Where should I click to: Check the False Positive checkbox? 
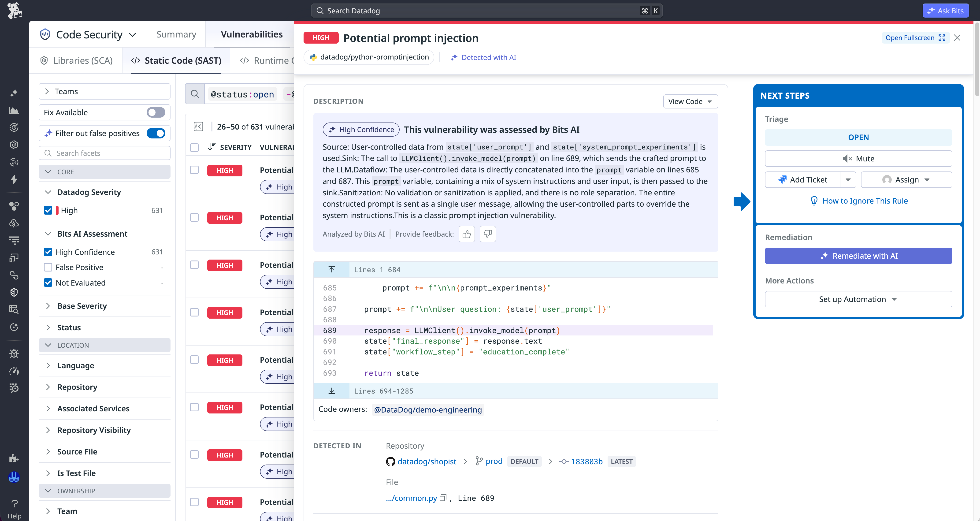click(x=48, y=267)
